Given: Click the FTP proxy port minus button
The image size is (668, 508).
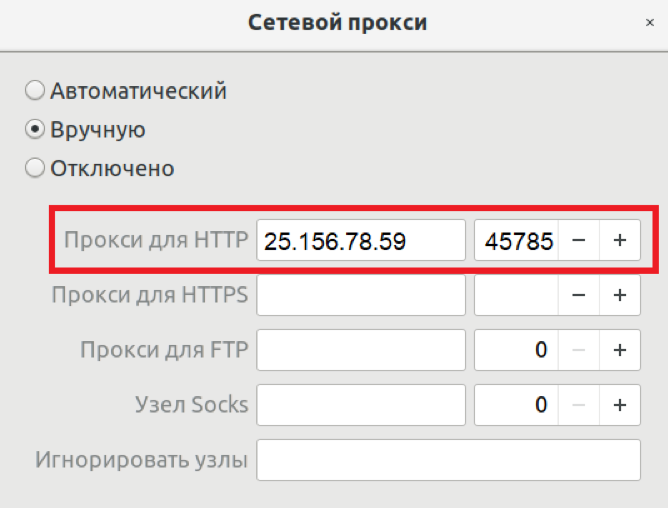Looking at the screenshot, I should tap(579, 350).
